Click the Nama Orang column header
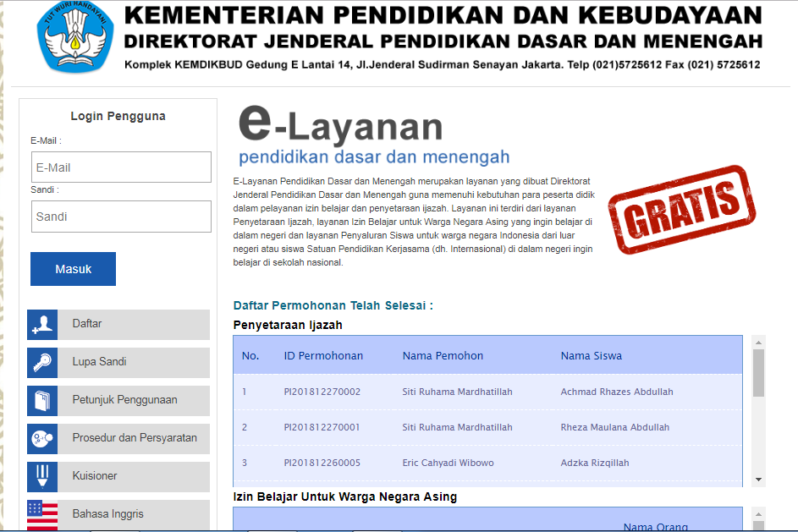Image resolution: width=798 pixels, height=532 pixels. 656,527
